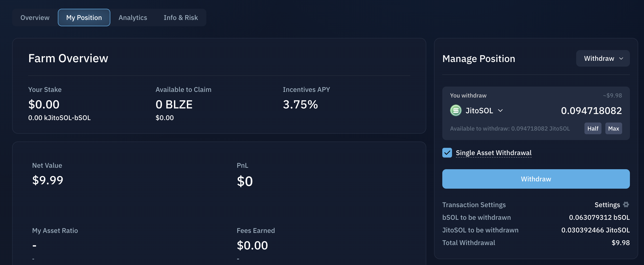Expand the JitoSOL token selector chevron
Image resolution: width=644 pixels, height=265 pixels.
[x=500, y=111]
